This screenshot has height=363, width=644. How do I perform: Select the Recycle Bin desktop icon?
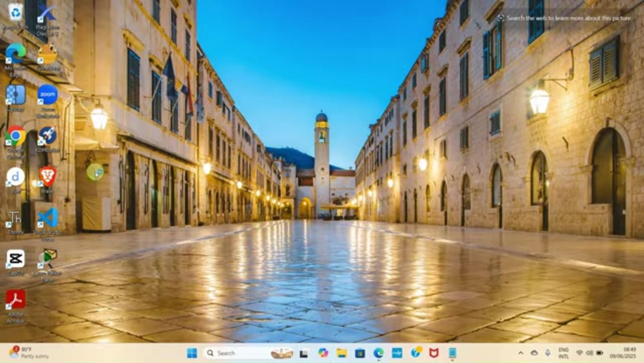tap(16, 13)
